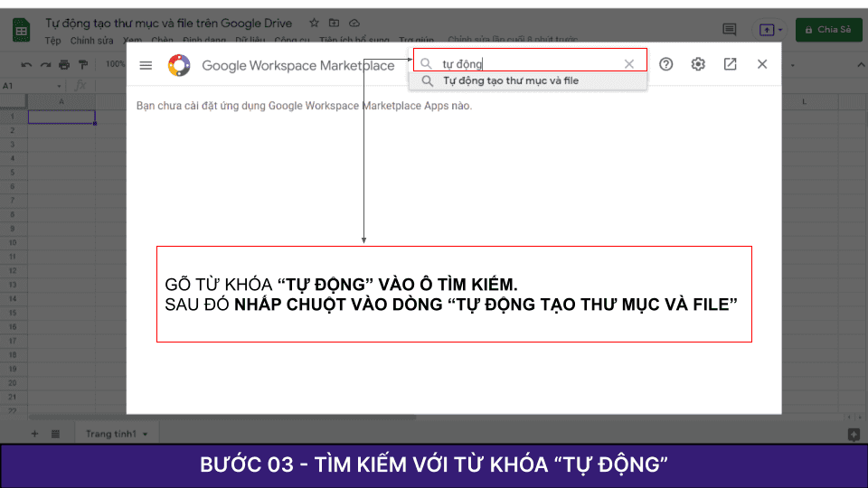The width and height of the screenshot is (868, 488).
Task: Open the Chỉnh sửa menu
Action: (x=94, y=41)
